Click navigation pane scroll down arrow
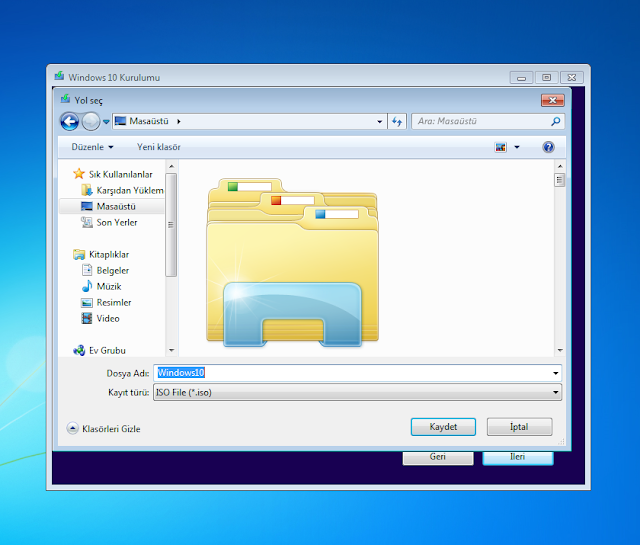 click(x=171, y=350)
